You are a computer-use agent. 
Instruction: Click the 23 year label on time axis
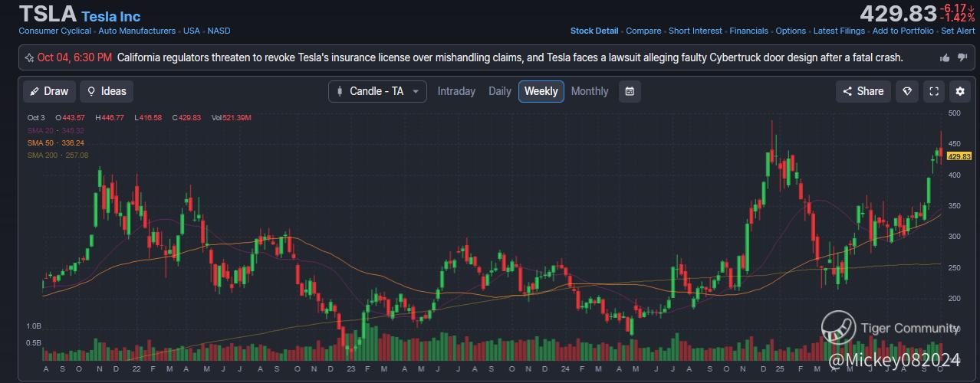pyautogui.click(x=350, y=368)
